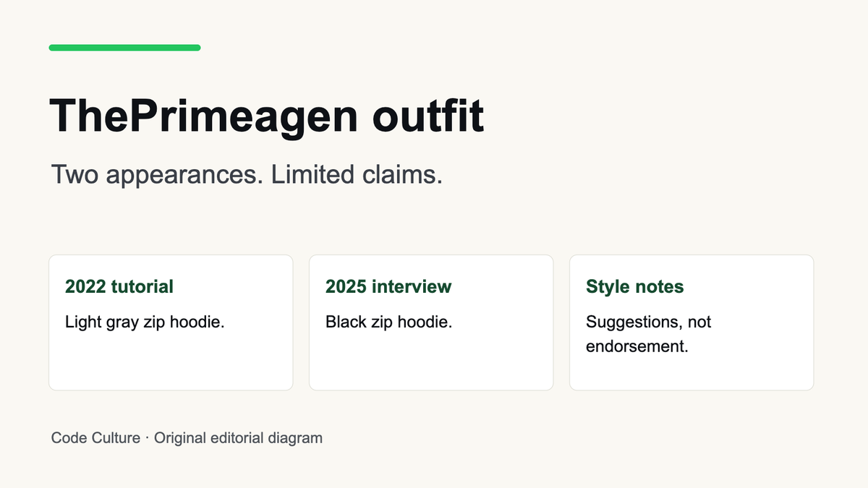Select the Style notes card heading

tap(634, 286)
